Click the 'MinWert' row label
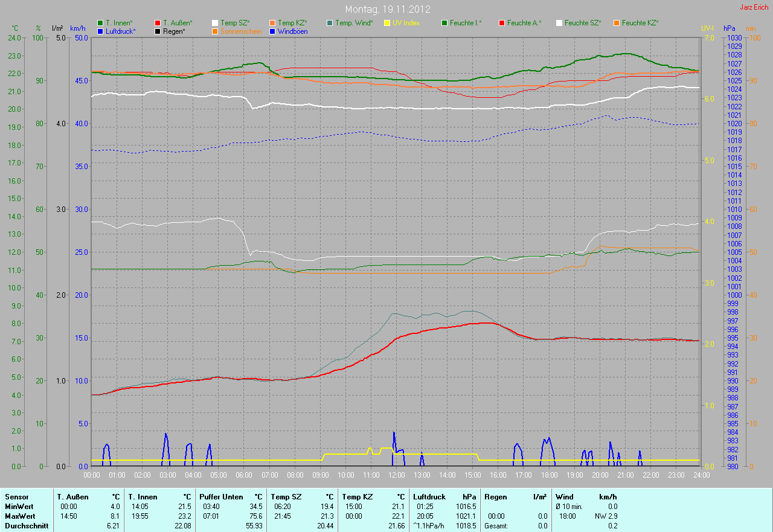Viewport: 773px width, 532px height. tap(19, 507)
